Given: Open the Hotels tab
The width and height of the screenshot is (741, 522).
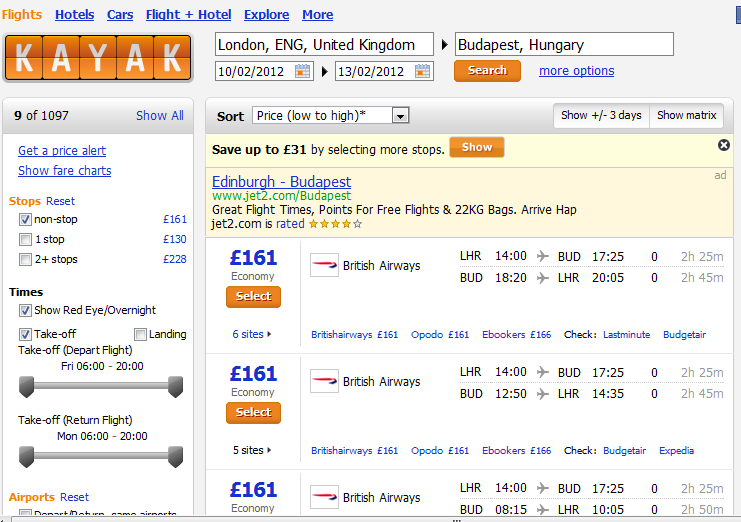Looking at the screenshot, I should (75, 15).
